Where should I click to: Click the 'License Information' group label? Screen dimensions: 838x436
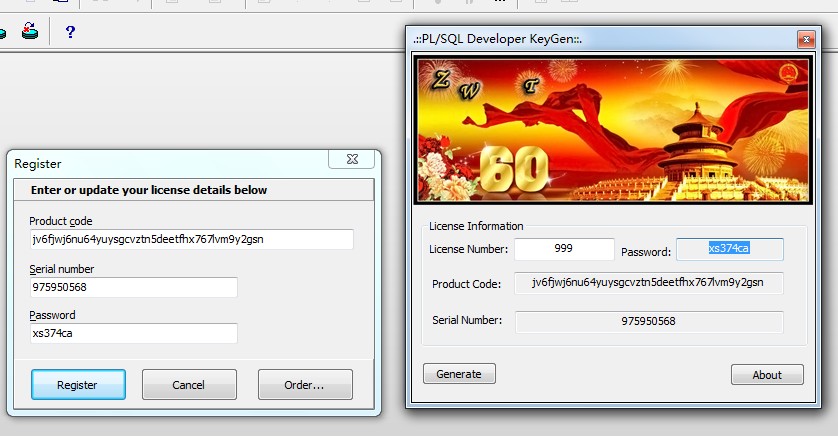click(x=476, y=226)
